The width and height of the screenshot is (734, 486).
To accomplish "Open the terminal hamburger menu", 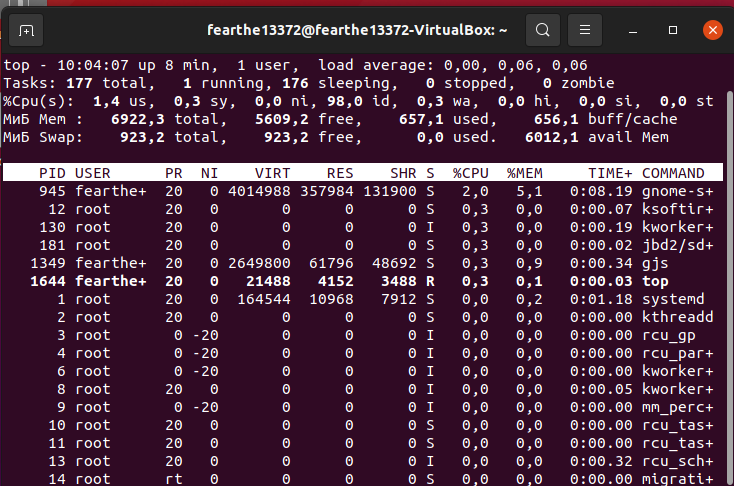I will coord(585,30).
